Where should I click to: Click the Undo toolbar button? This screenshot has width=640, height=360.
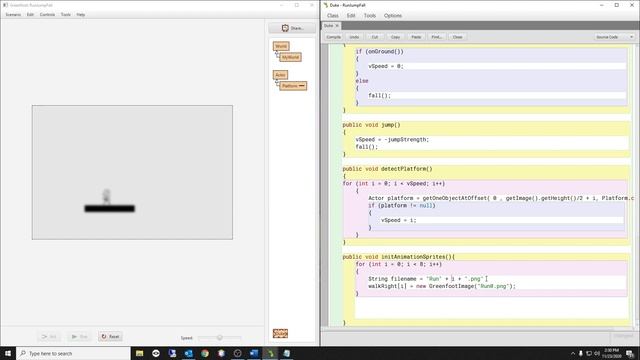[354, 37]
